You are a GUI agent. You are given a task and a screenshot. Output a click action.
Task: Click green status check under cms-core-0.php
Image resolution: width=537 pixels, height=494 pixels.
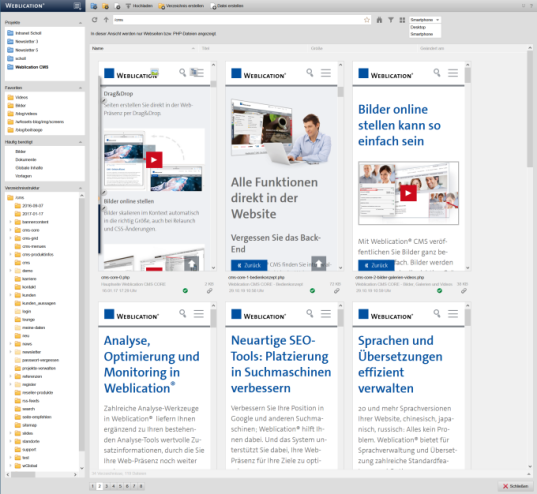point(185,291)
